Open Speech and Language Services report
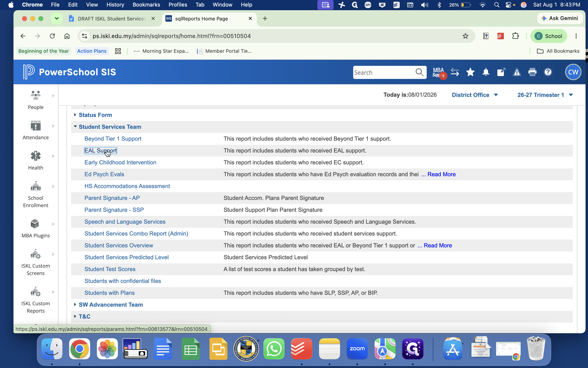The height and width of the screenshot is (368, 588). (x=125, y=222)
